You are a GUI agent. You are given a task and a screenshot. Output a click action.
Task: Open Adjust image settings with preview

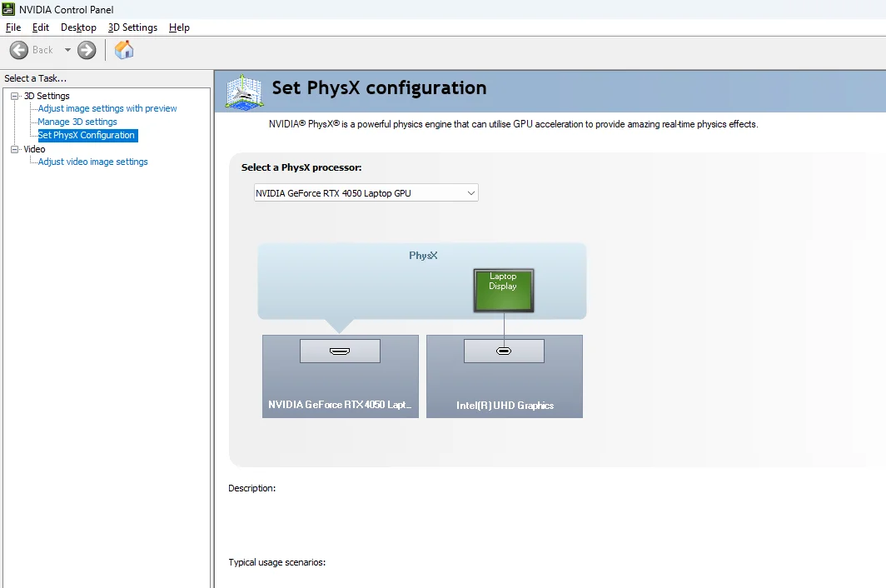(x=107, y=108)
